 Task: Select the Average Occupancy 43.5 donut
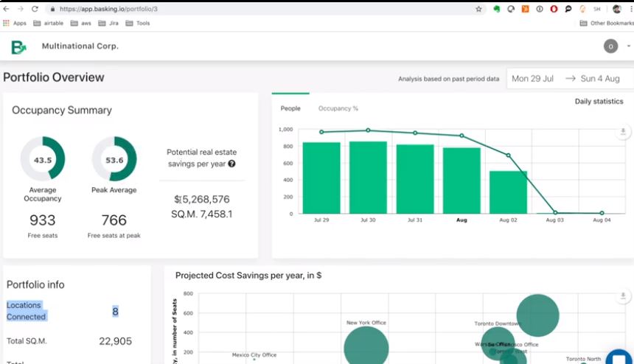click(43, 158)
